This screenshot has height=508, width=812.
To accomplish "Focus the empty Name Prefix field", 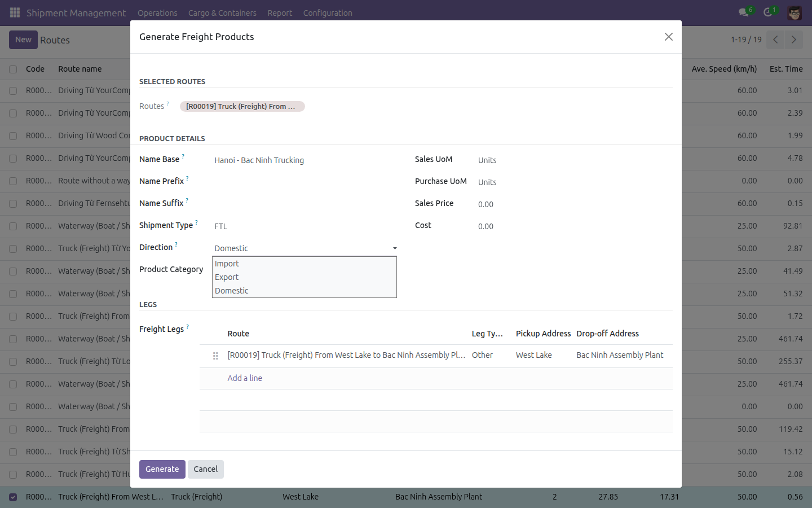I will (x=304, y=182).
